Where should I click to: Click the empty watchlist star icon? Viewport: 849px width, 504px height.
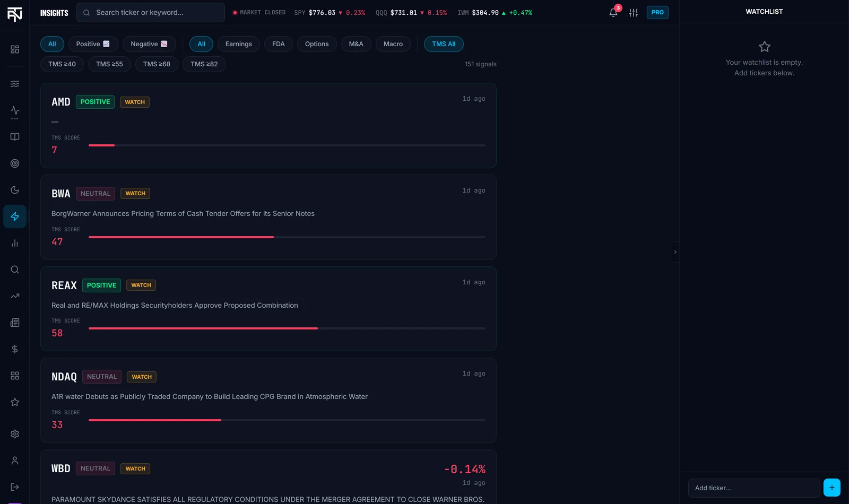(764, 47)
